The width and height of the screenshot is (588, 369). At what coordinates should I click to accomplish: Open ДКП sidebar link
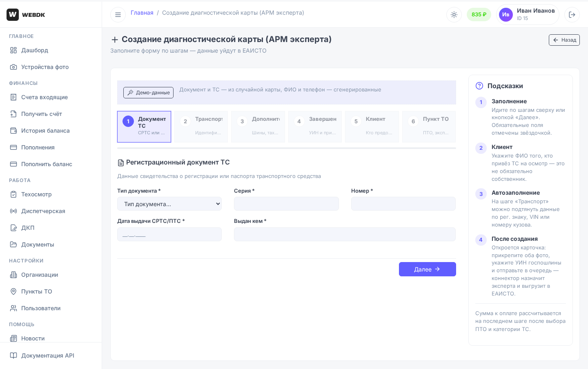point(51,228)
